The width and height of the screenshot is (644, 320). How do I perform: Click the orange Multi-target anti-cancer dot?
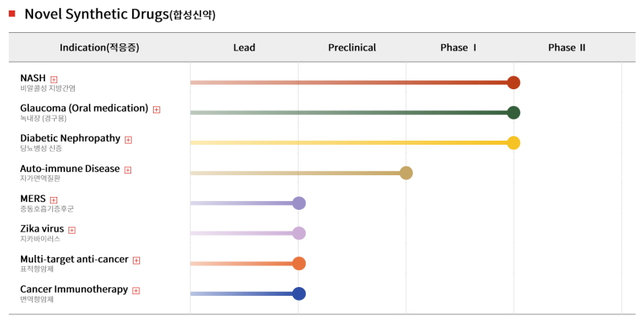[299, 264]
